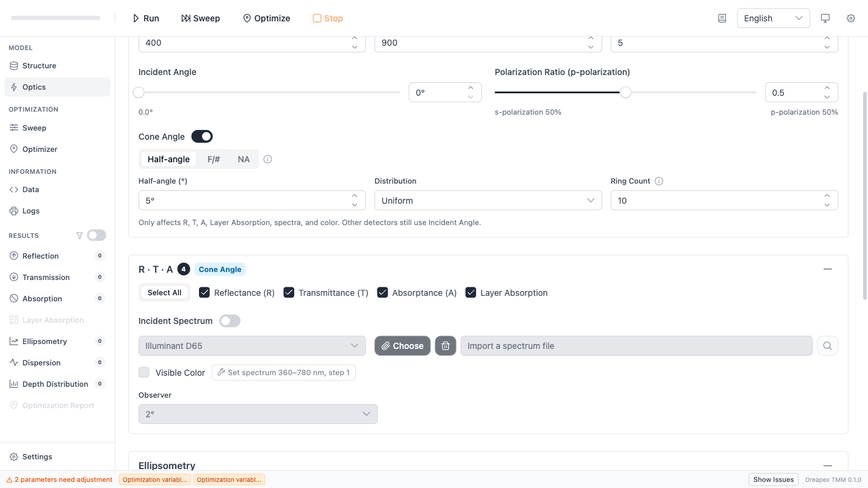Turn off the Cone Angle switch
Screen dimensions: 868x488
(202, 137)
